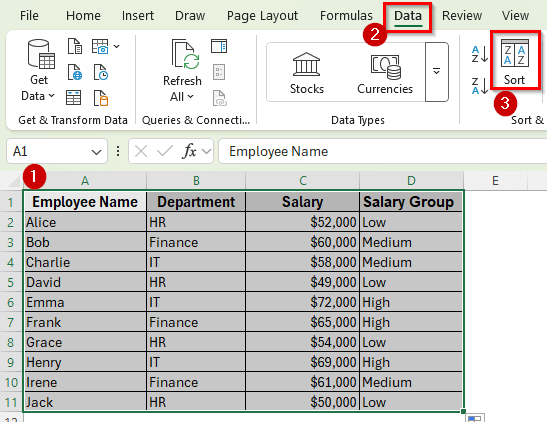Image resolution: width=547 pixels, height=422 pixels.
Task: Select row 11 header
Action: click(x=11, y=402)
